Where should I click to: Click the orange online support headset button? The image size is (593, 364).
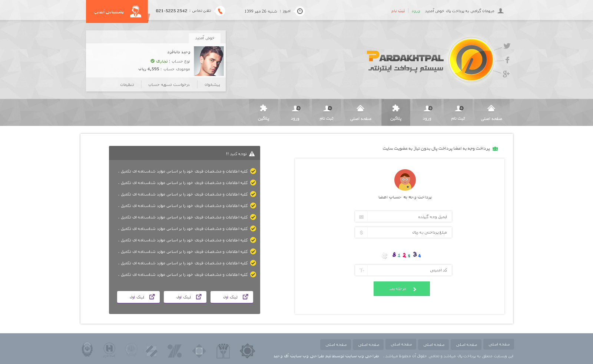coord(117,11)
